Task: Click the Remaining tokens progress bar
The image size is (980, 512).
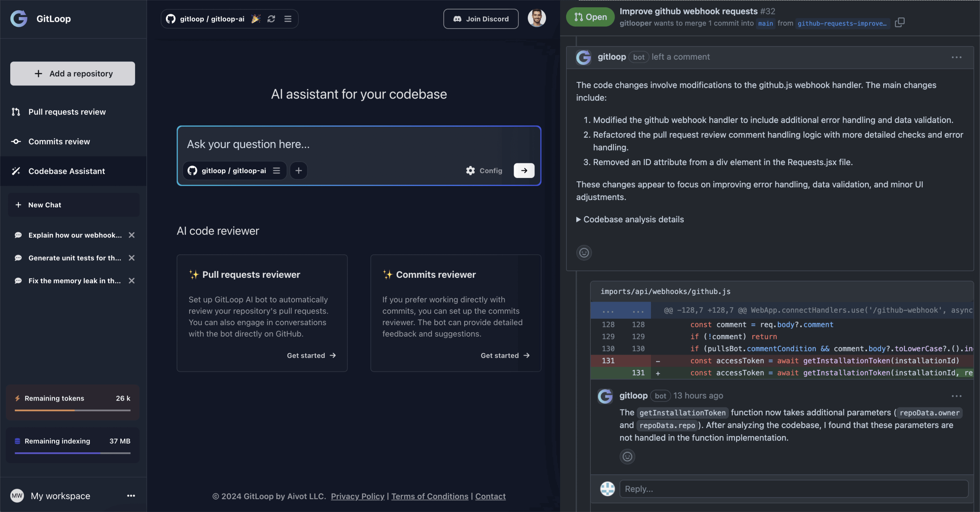Action: (x=72, y=410)
